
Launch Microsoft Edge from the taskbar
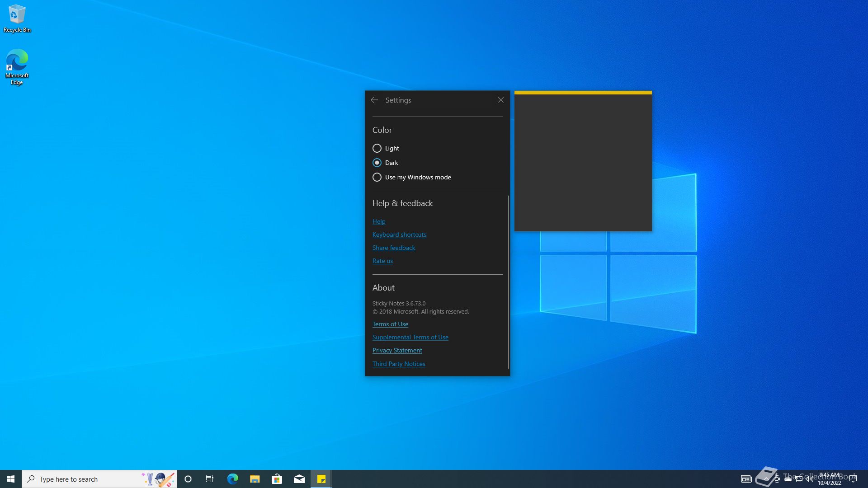[232, 479]
